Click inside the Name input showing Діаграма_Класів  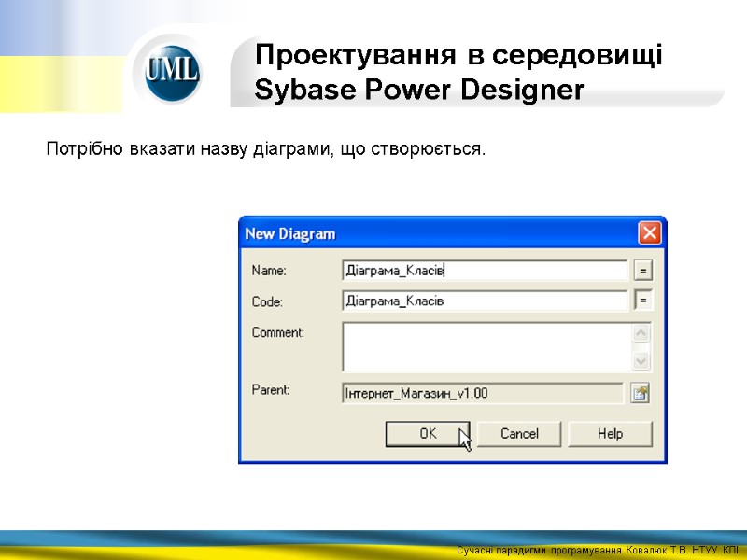pyautogui.click(x=486, y=270)
